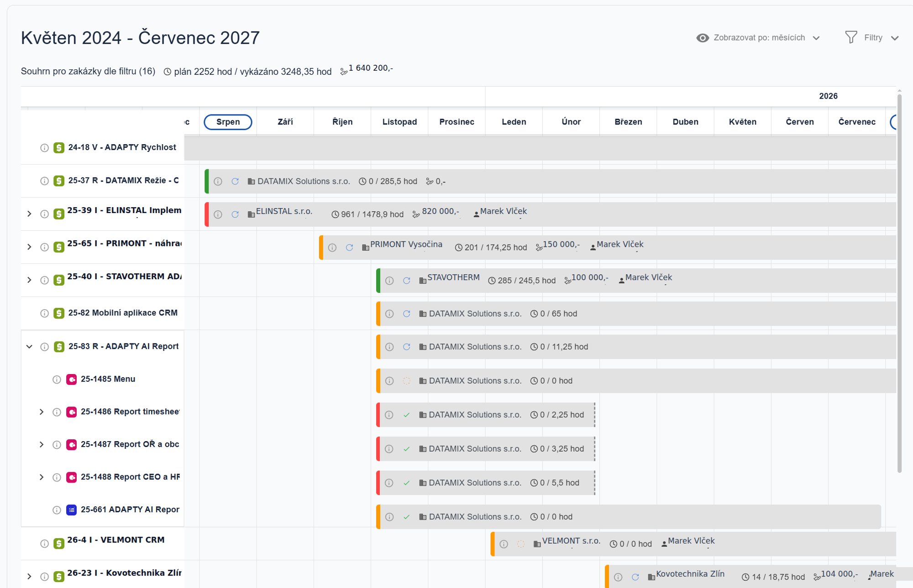Open info icon beside 25-39 I ELINSTAL row label
This screenshot has width=913, height=588.
[44, 214]
